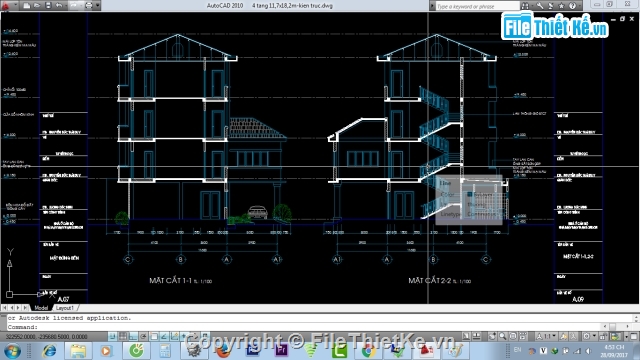Toggle Annotation Visibility icon
This screenshot has width=640, height=360.
coord(564,337)
